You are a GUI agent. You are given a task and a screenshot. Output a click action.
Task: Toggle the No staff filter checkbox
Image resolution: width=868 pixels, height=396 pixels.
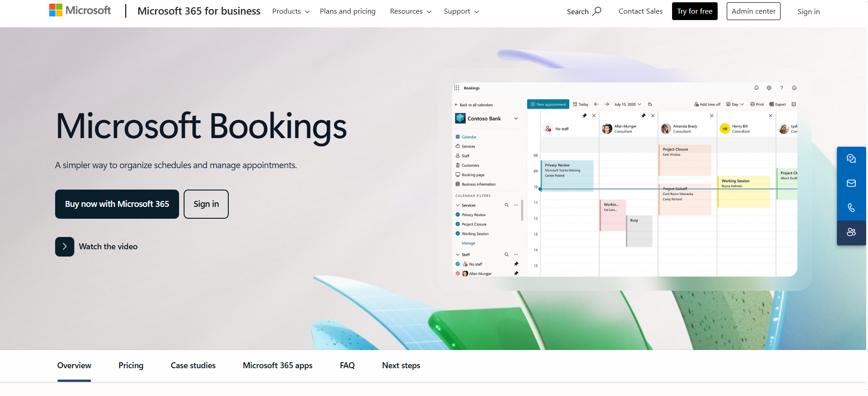pyautogui.click(x=458, y=264)
